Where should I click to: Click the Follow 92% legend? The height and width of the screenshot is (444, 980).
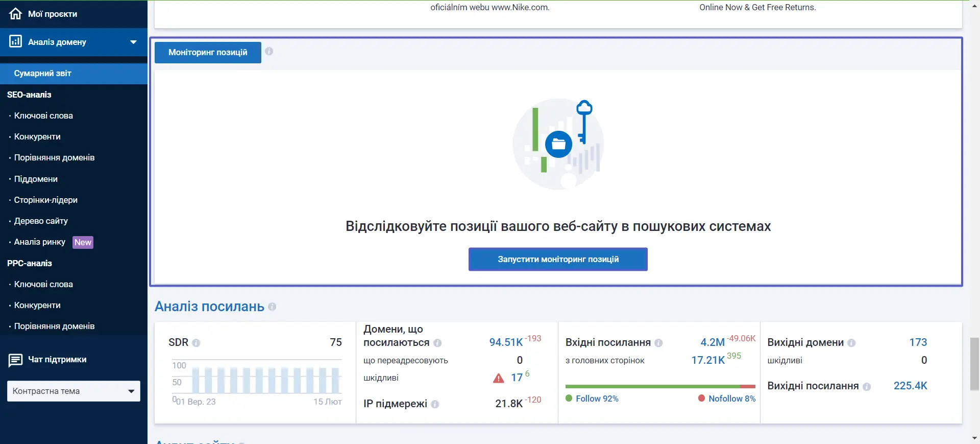(x=592, y=399)
